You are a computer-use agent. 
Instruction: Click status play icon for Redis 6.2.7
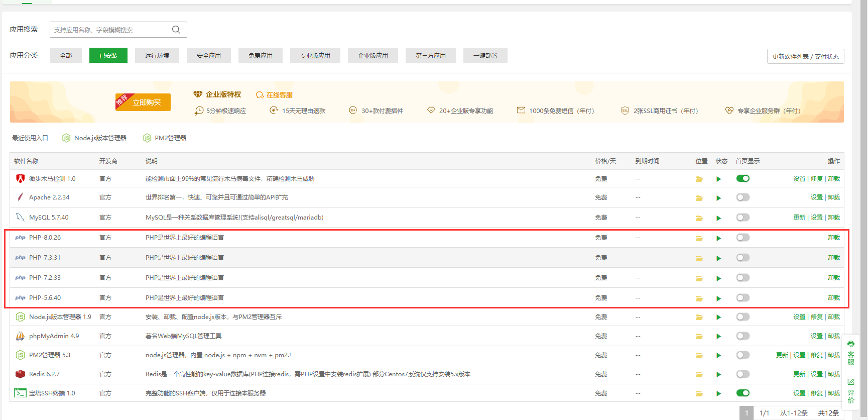(719, 375)
